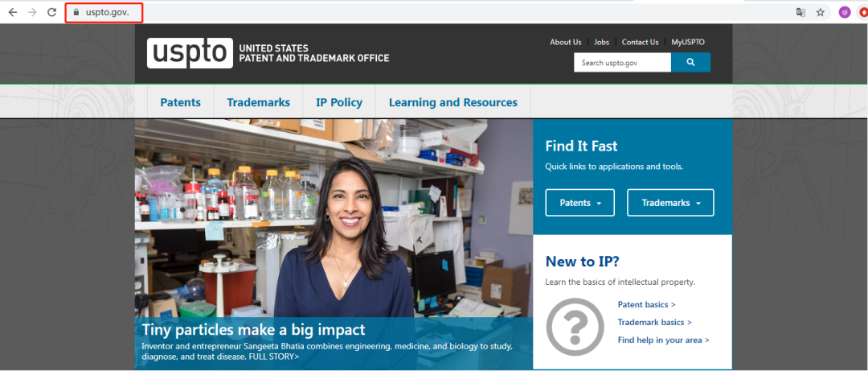Click the browser back arrow
Screen dimensions: 868x371
tap(13, 12)
